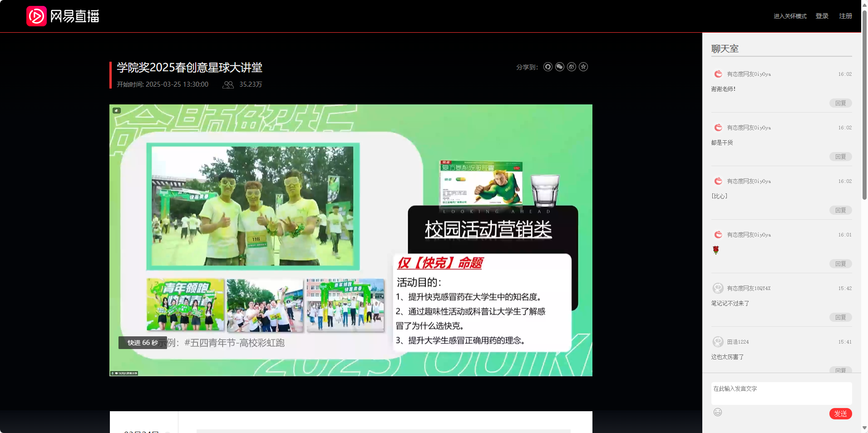Screen dimensions: 868x433
Task: Reply to the '笔记记不过来了' message
Action: 840,317
